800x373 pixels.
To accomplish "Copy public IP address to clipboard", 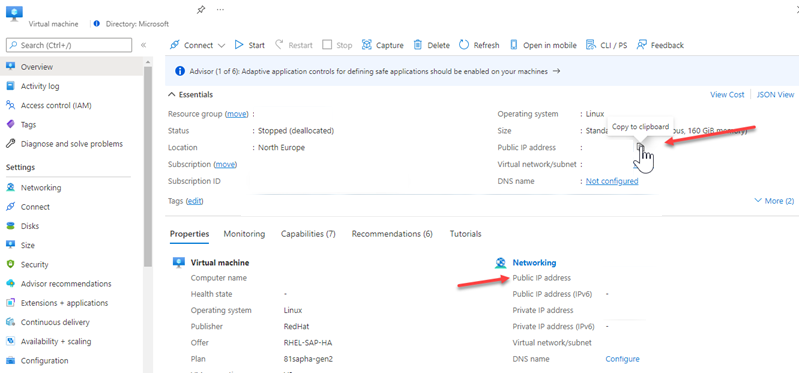I will pos(640,147).
